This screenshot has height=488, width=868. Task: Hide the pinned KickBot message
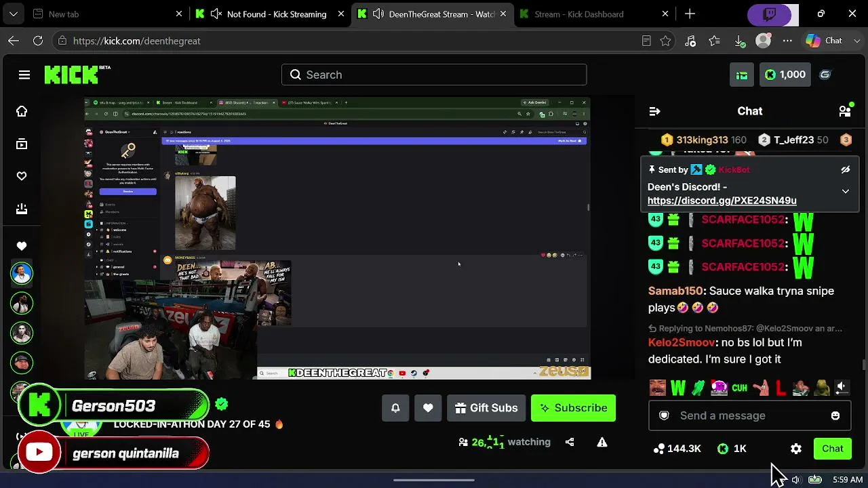click(x=846, y=169)
